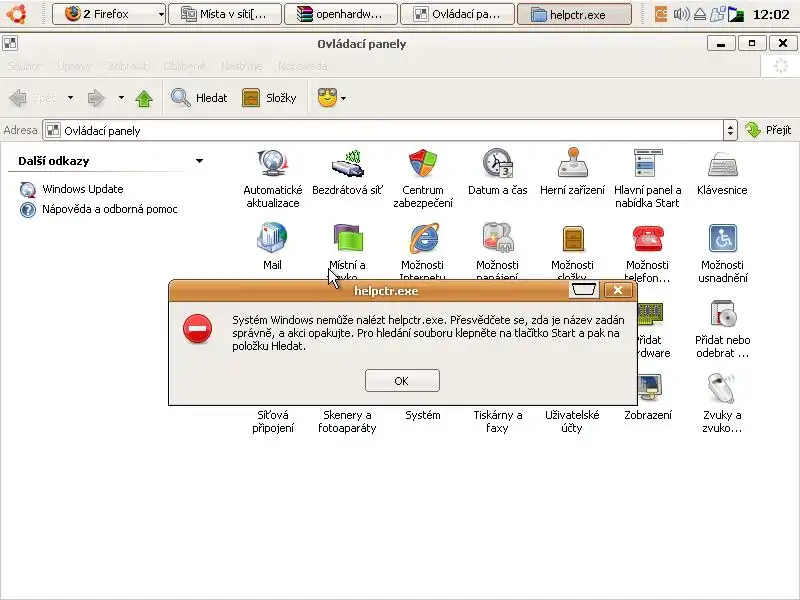The height and width of the screenshot is (600, 800).
Task: Open the Forward history dropdown arrow
Action: tap(121, 97)
